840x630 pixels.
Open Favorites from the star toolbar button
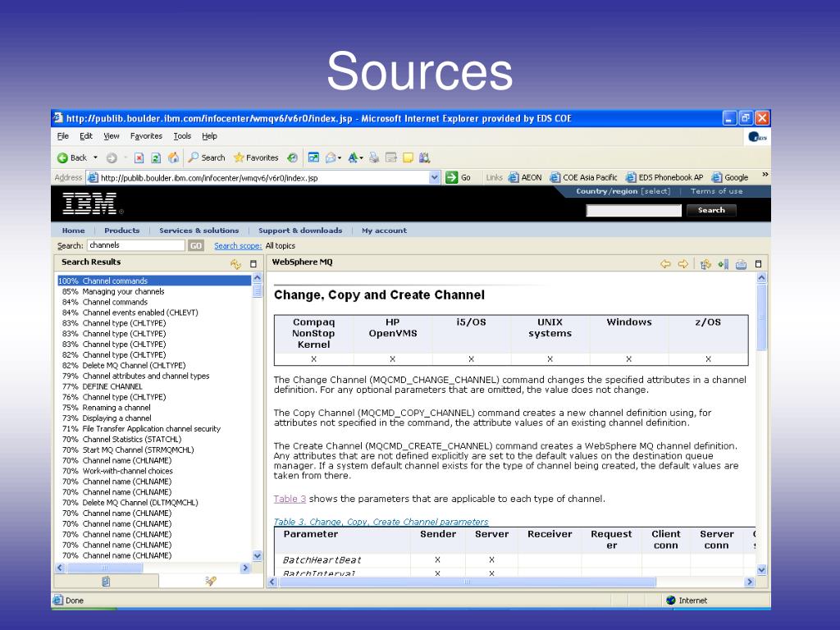[256, 158]
